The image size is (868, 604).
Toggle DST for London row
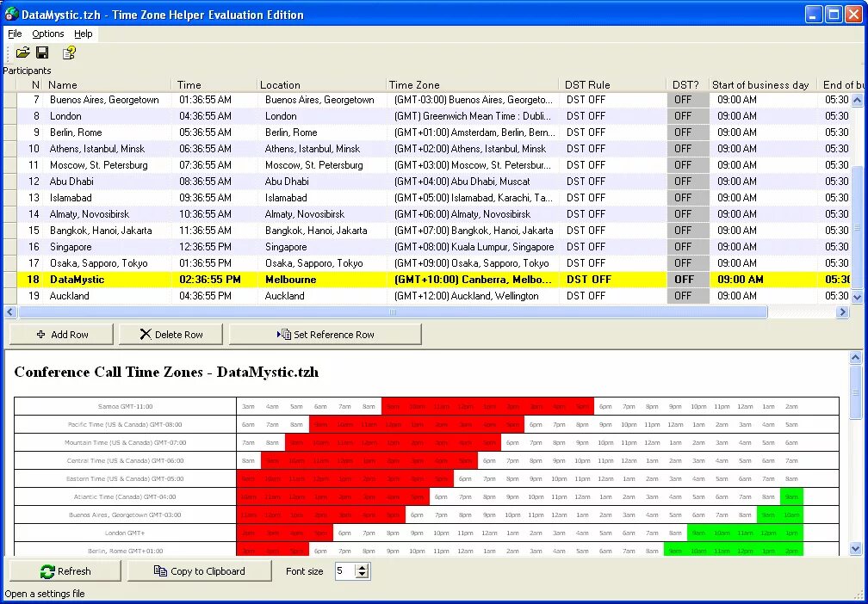pyautogui.click(x=688, y=116)
